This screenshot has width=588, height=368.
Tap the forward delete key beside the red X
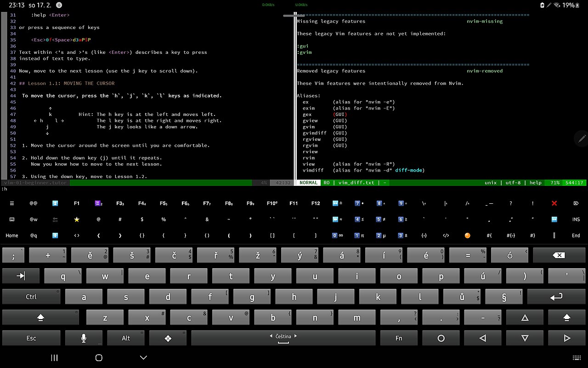(x=576, y=203)
